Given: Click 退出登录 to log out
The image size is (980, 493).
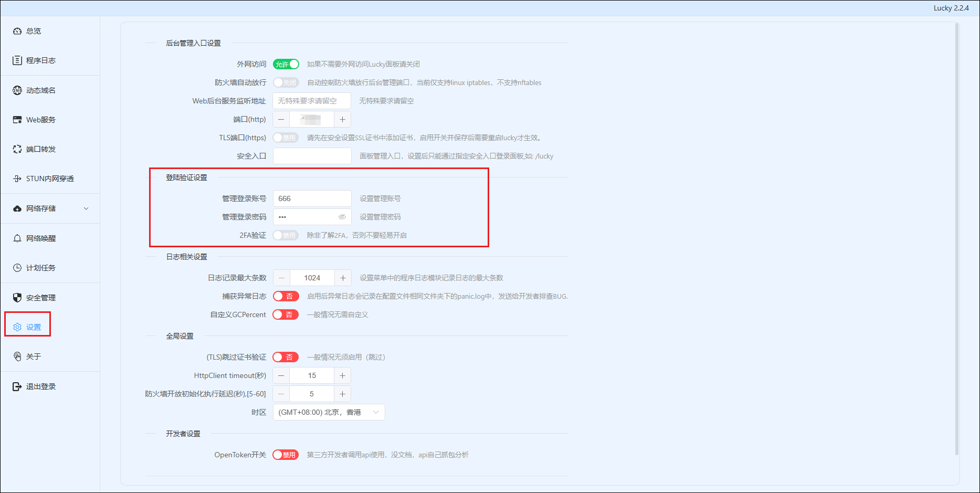Looking at the screenshot, I should coord(40,386).
